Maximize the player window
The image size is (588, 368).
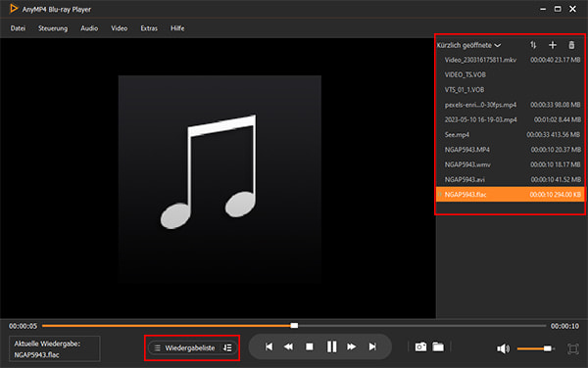558,9
